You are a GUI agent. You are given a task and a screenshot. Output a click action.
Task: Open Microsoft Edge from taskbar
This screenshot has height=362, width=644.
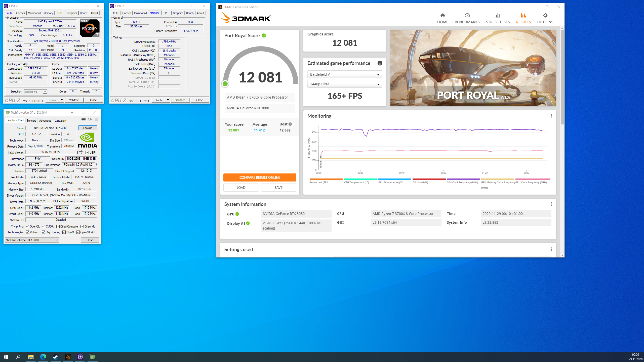pos(43,357)
